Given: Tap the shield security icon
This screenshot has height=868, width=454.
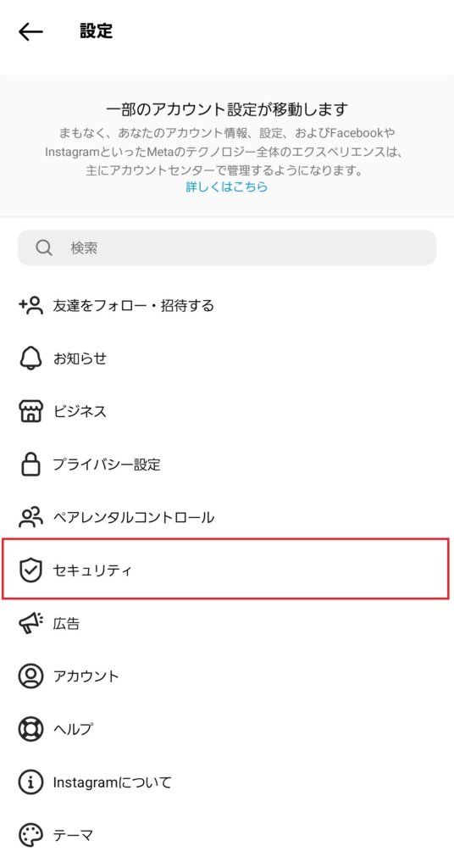Looking at the screenshot, I should coord(30,570).
